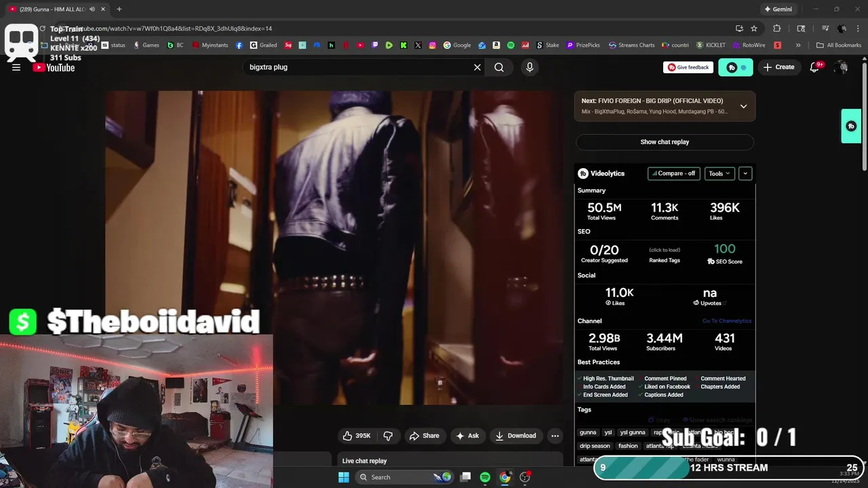Viewport: 868px width, 488px height.
Task: Download the video
Action: point(515,436)
